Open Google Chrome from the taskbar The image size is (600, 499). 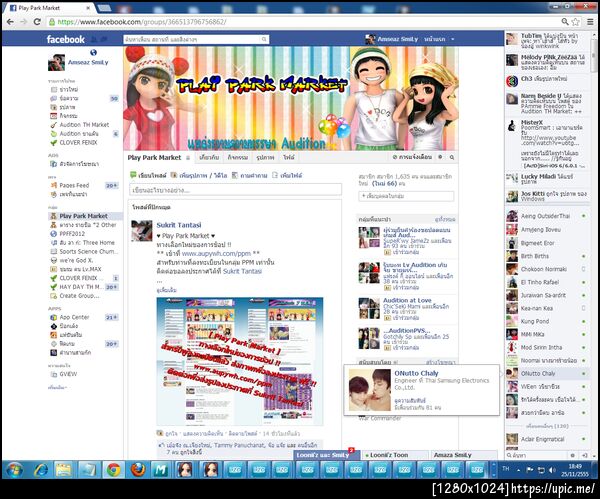[113, 470]
